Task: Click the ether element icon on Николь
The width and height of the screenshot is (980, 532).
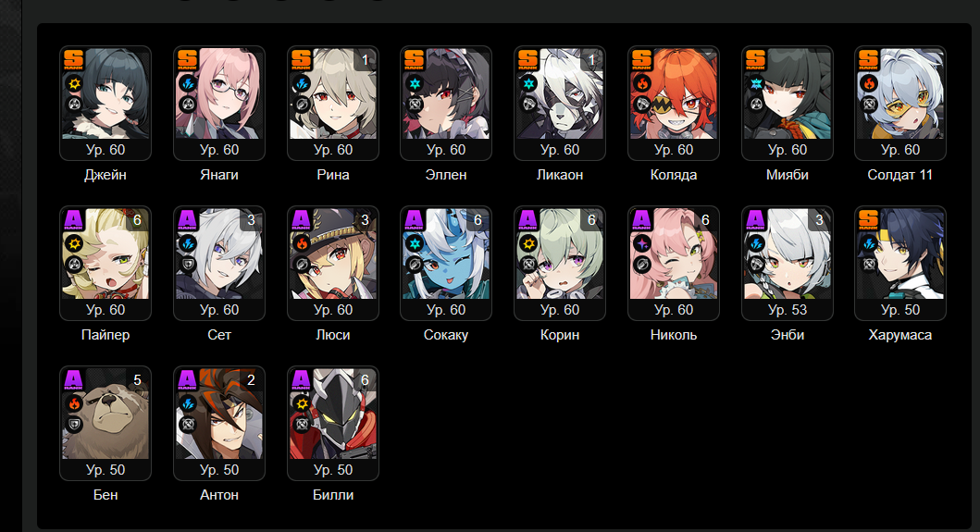Action: coord(642,244)
